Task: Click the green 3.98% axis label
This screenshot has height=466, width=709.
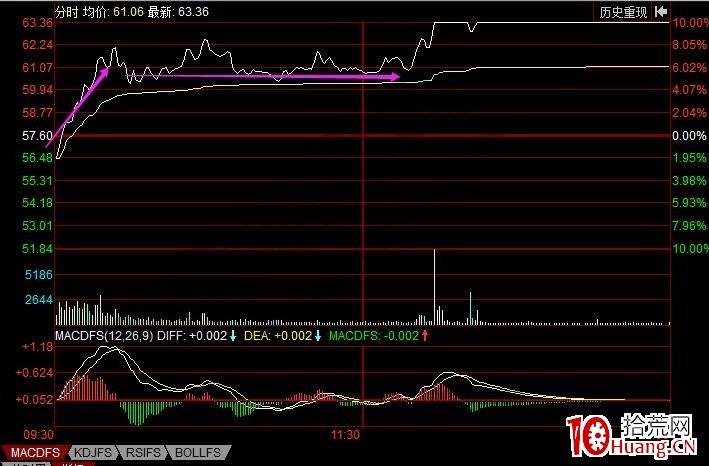Action: pos(690,181)
